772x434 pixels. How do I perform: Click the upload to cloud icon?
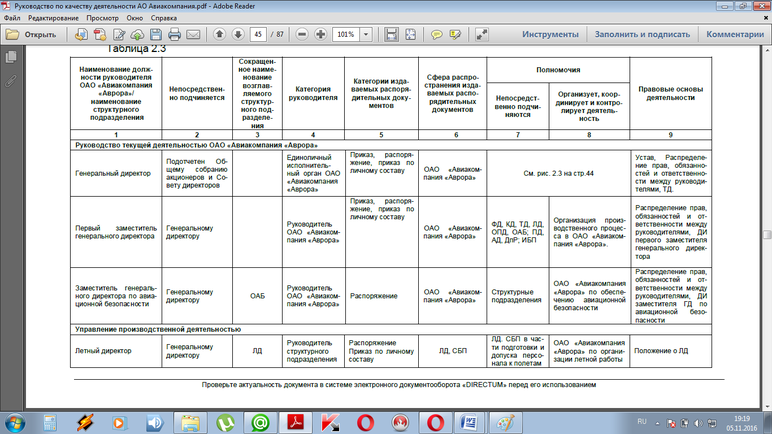coord(137,34)
